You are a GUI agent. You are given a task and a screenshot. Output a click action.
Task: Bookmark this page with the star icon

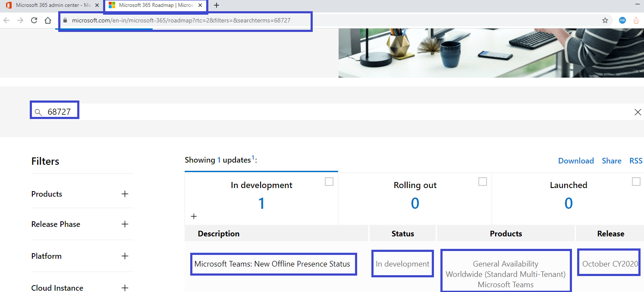(605, 20)
